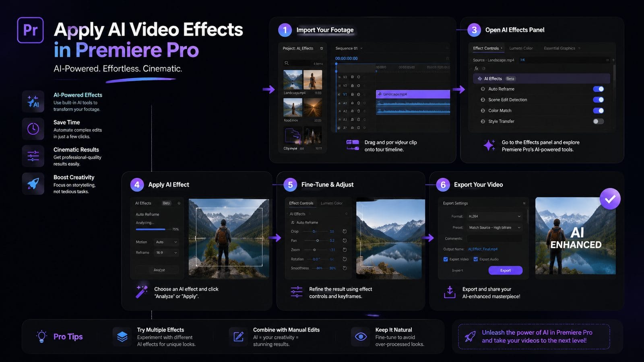Open the Effect Controls tab menu in Step 3
This screenshot has width=644, height=362.
[x=502, y=48]
